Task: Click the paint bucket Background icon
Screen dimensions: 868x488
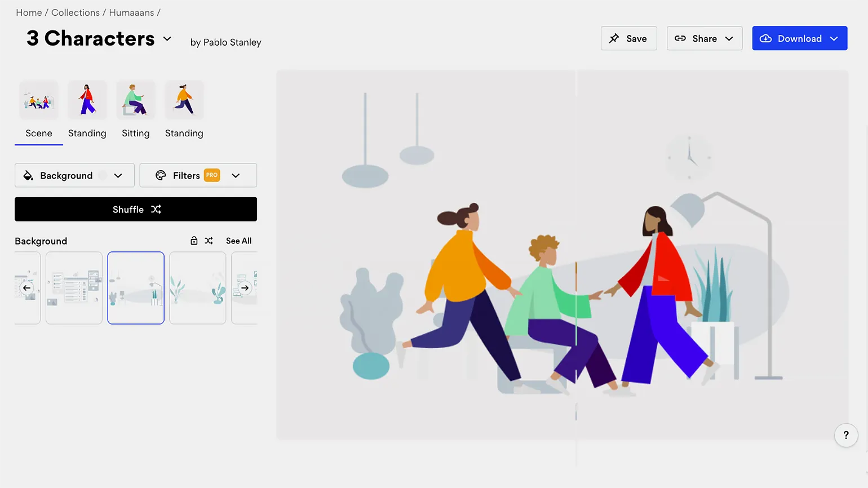Action: click(28, 176)
